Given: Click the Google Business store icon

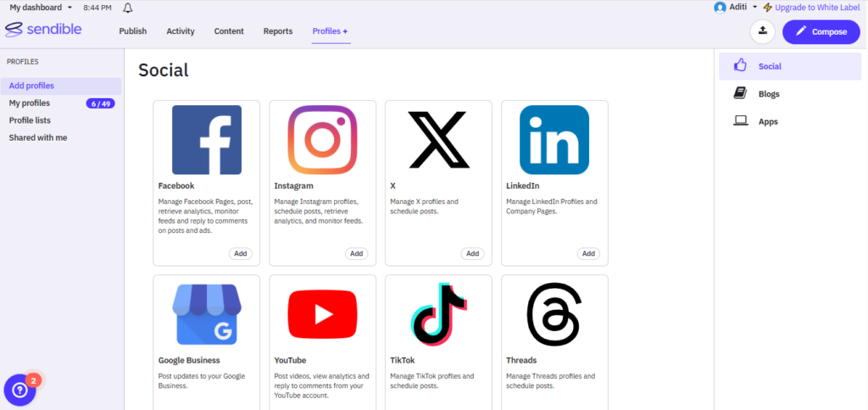Looking at the screenshot, I should [207, 314].
